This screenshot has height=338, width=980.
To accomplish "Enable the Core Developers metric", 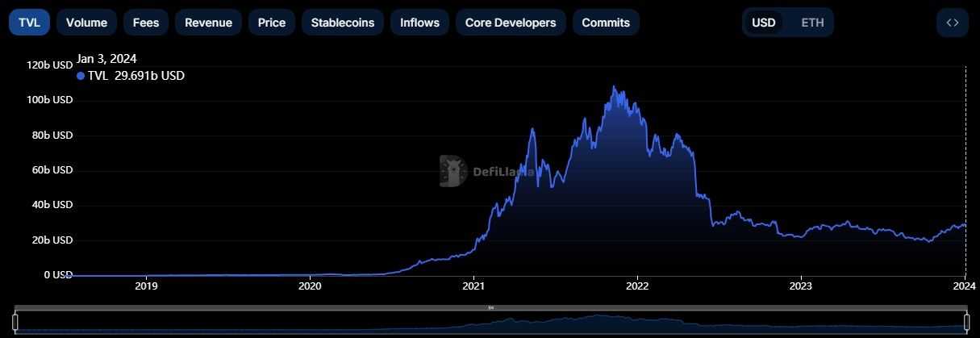I will (511, 23).
